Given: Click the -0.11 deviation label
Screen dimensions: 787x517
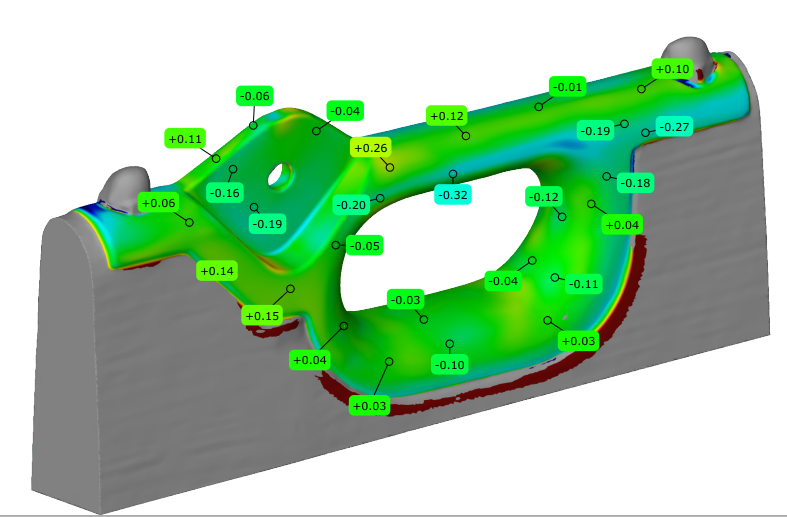Looking at the screenshot, I should click(x=584, y=284).
